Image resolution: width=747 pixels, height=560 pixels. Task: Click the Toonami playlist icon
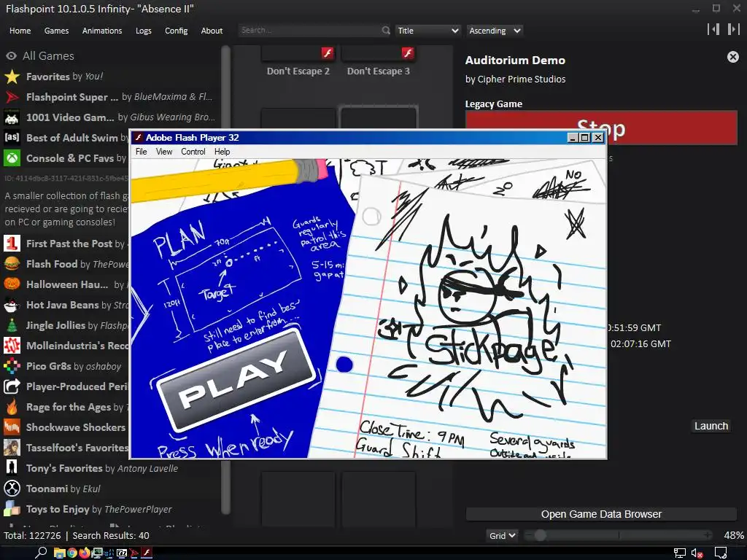tap(12, 489)
